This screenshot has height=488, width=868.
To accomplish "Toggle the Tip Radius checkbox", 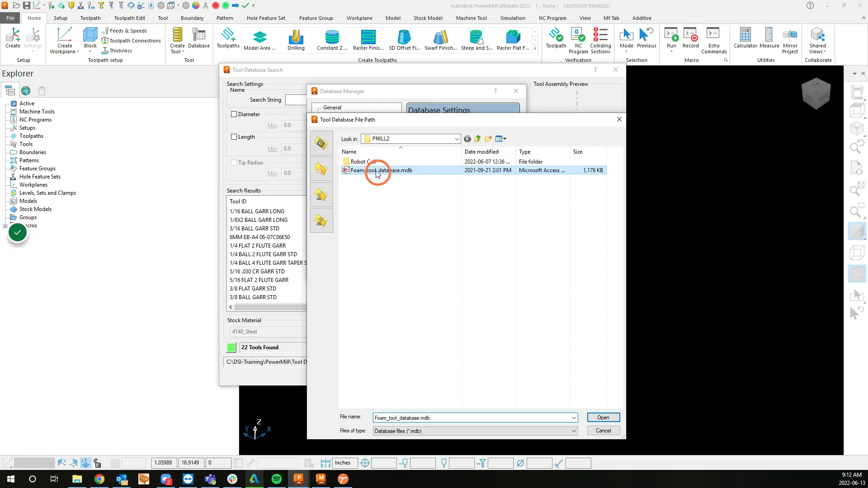I will click(234, 163).
